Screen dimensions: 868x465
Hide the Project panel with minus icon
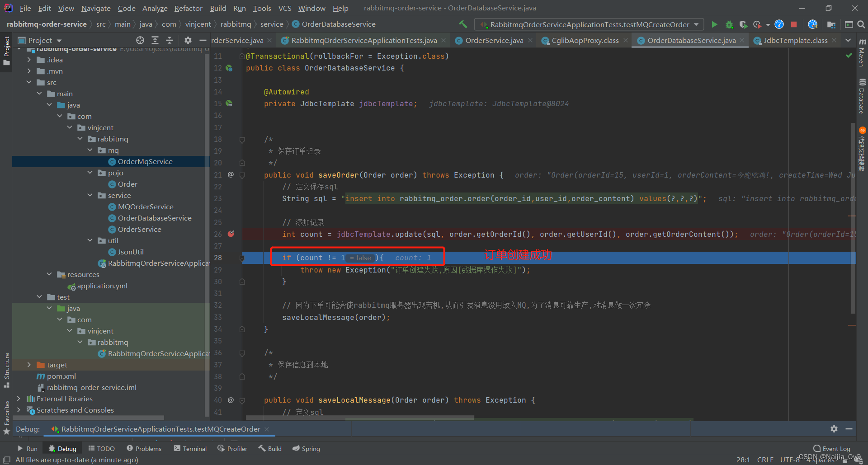pos(203,40)
